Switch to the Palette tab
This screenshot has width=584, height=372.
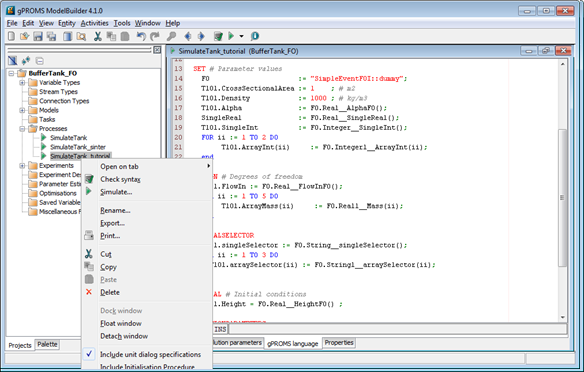click(x=47, y=344)
